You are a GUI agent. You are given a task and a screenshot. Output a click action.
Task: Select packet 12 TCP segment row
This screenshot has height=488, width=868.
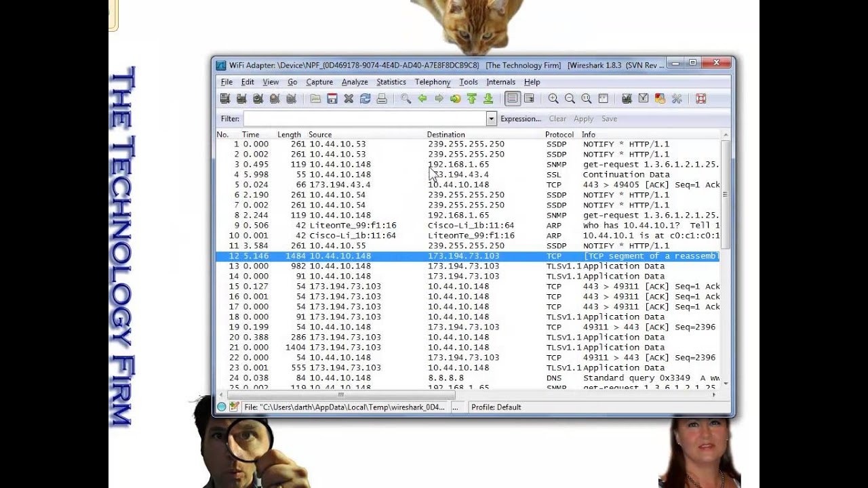[468, 256]
